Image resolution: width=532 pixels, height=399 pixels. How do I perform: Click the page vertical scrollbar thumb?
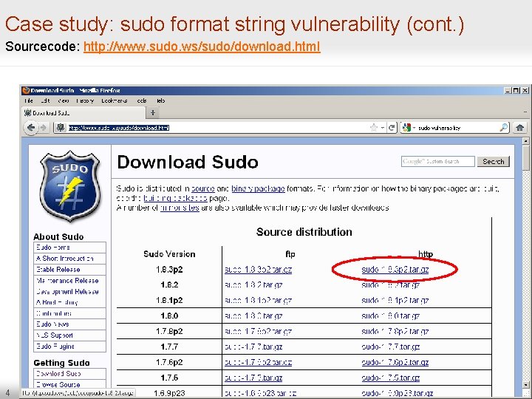click(x=526, y=159)
